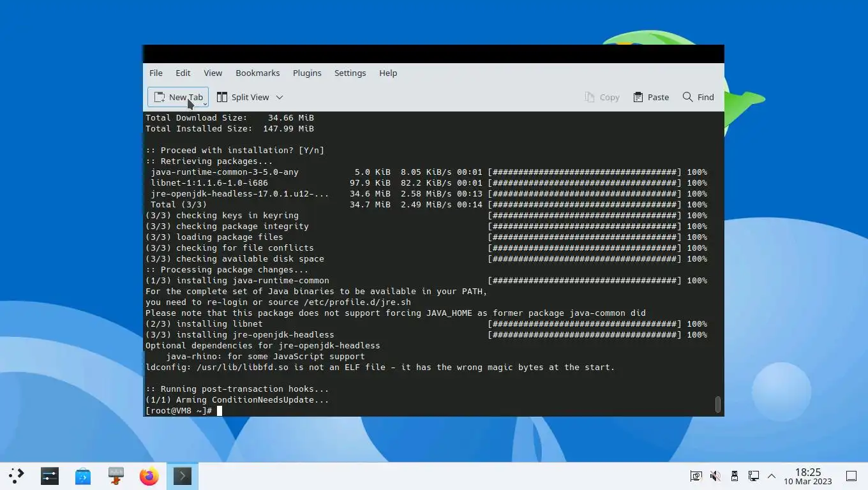Open the installer icon beside Firefox
Screen dimensions: 868x490
116,475
